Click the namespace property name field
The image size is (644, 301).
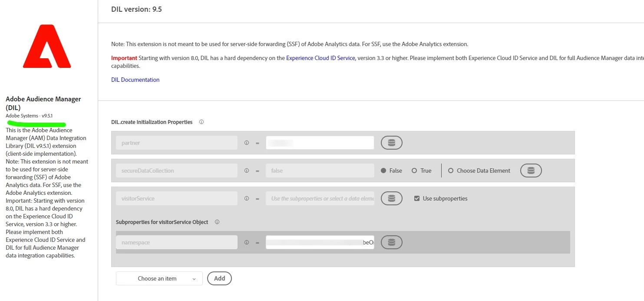pos(177,242)
